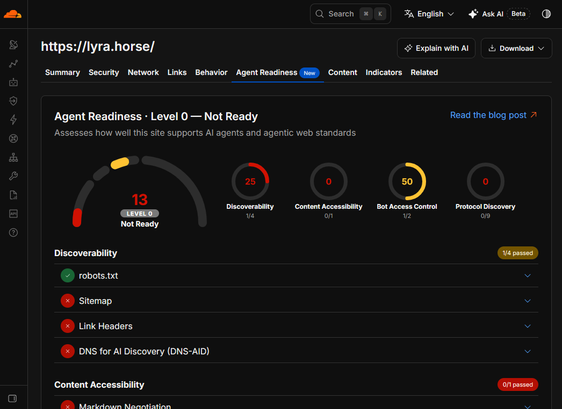Toggle the dark/light theme icon
Screen dimensions: 562x409
coord(546,14)
